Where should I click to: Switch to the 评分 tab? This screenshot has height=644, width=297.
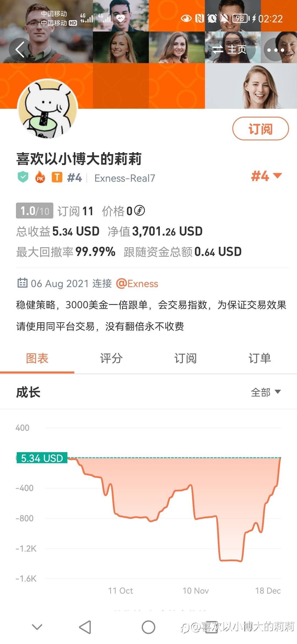(111, 358)
